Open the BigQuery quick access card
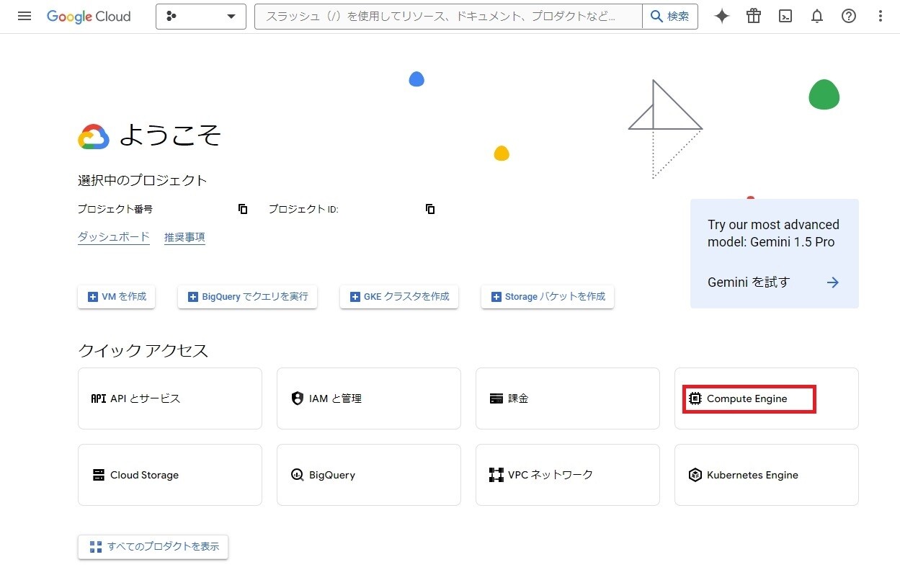This screenshot has width=900, height=588. pyautogui.click(x=369, y=475)
